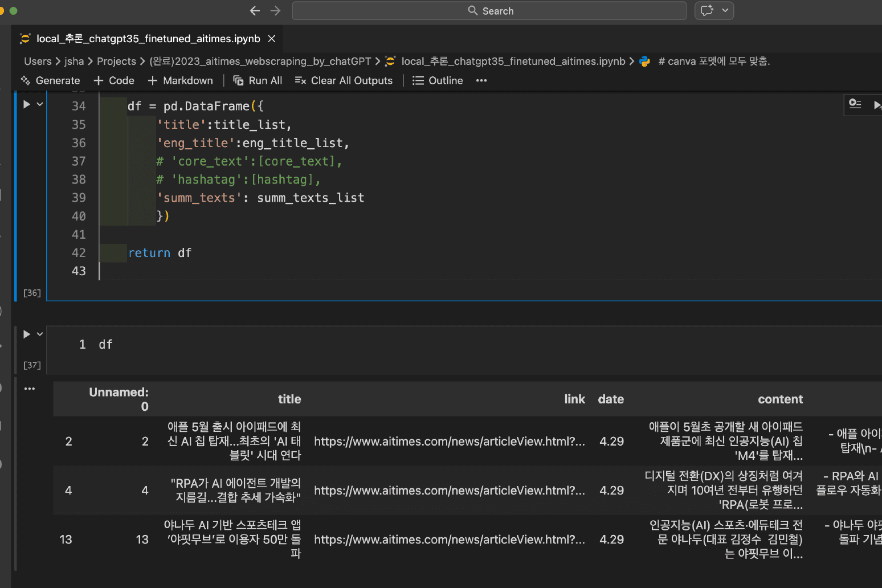This screenshot has width=882, height=588.
Task: Click the 'return df' code line
Action: point(160,253)
